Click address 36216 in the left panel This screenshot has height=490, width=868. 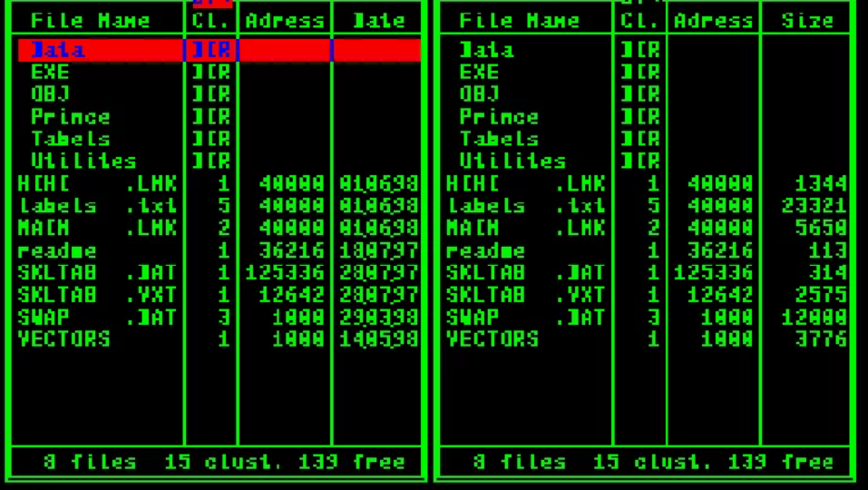[x=291, y=250]
